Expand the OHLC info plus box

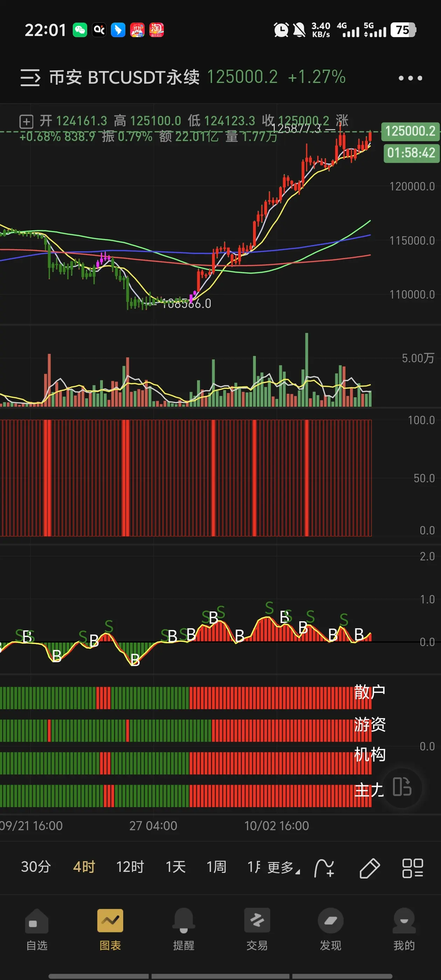coord(26,122)
